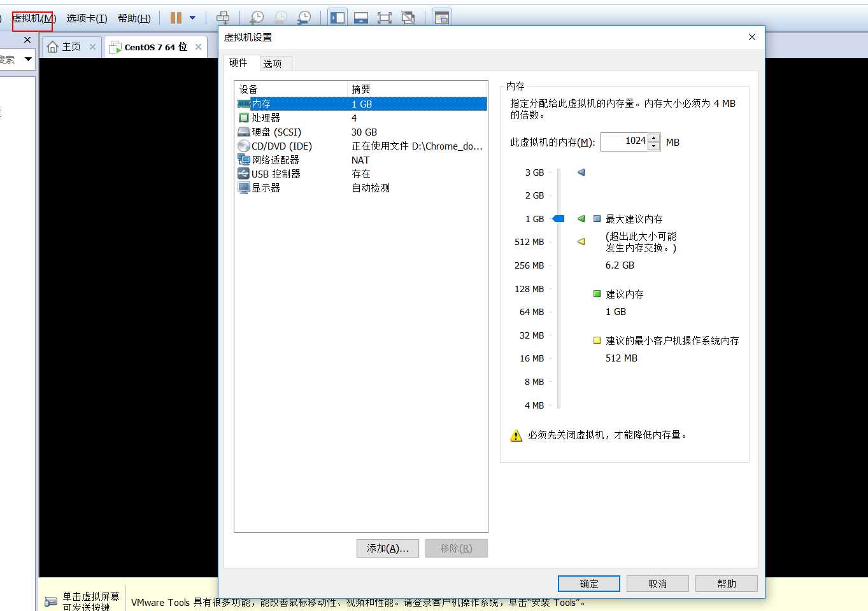Click the memory size input field
Viewport: 868px width, 611px height.
point(624,141)
